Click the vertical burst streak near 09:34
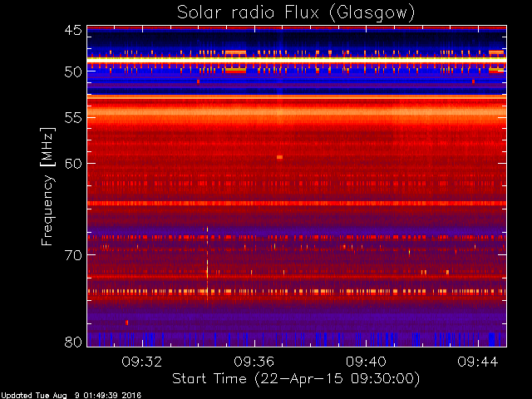 tap(207, 263)
